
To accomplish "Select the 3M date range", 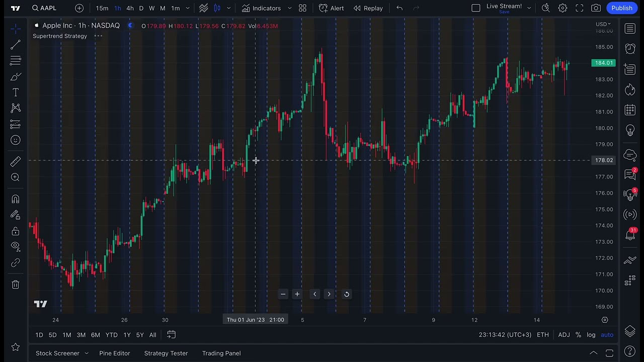I will (x=81, y=335).
